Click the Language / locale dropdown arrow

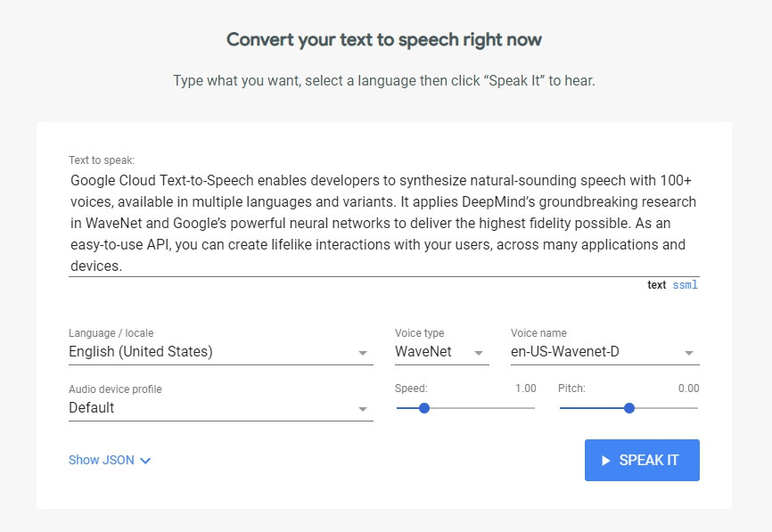(363, 353)
